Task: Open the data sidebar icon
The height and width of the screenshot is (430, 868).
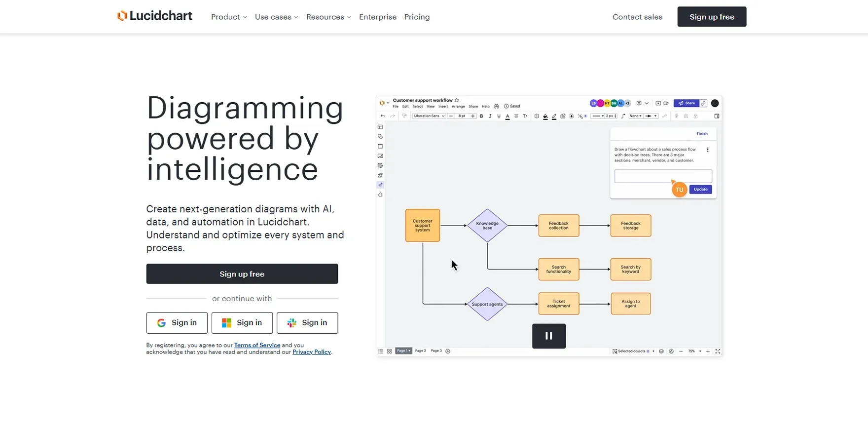Action: [x=380, y=165]
